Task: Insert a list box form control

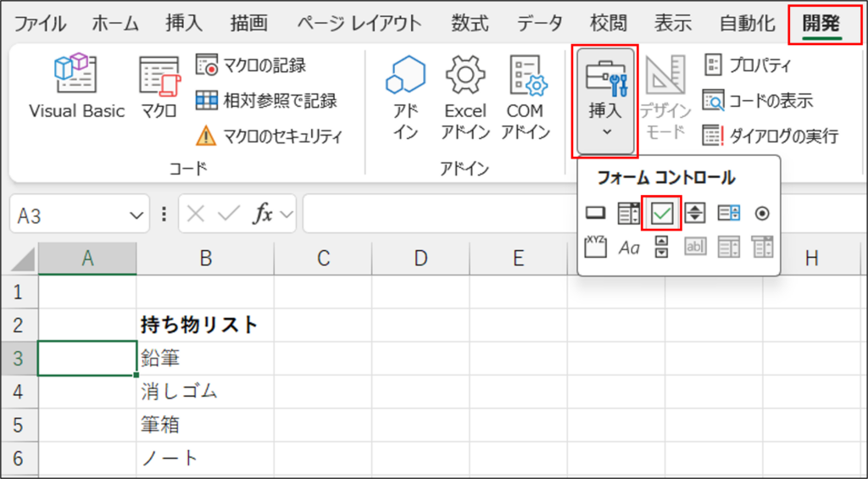Action: (728, 213)
